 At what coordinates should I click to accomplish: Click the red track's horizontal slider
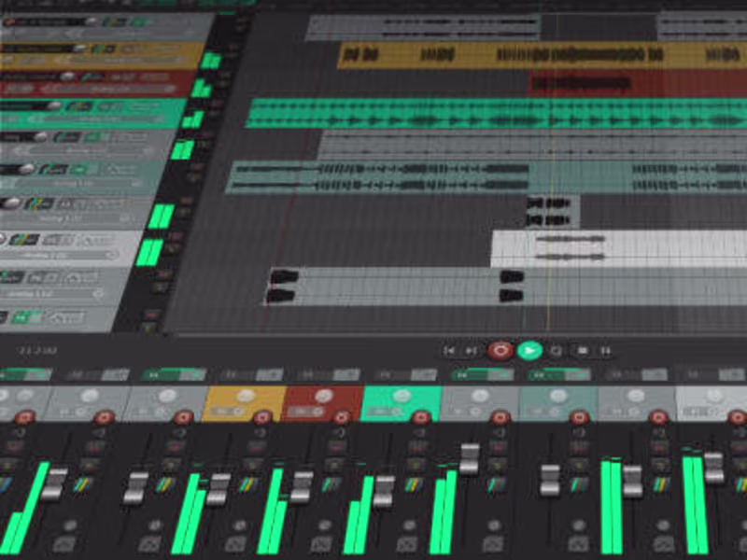(109, 89)
